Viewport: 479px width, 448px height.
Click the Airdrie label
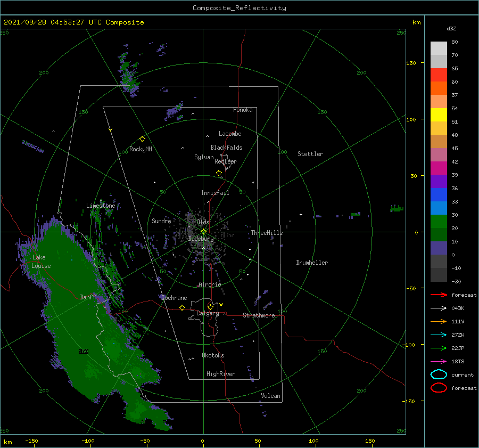[x=210, y=284]
